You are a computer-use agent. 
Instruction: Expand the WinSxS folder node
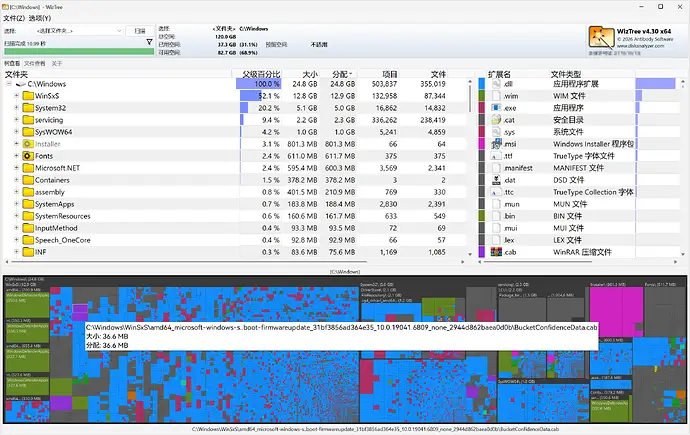coord(16,95)
